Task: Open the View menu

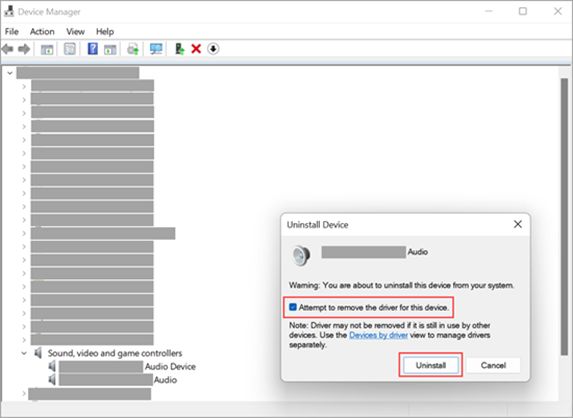Action: pos(75,32)
